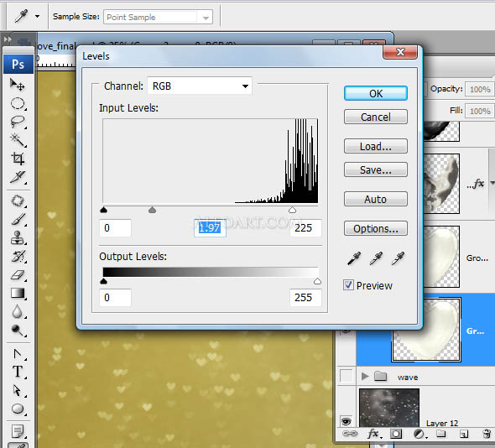The width and height of the screenshot is (495, 448).
Task: Select the Crop tool
Action: point(18,159)
